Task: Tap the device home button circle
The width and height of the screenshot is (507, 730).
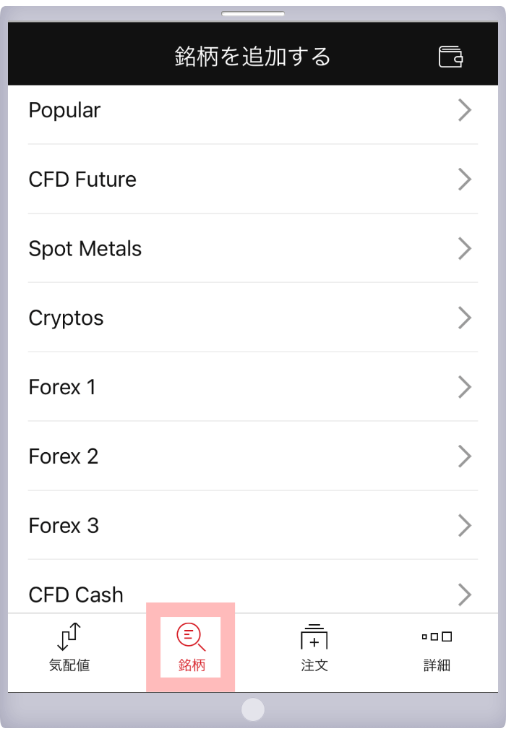Action: (x=253, y=710)
